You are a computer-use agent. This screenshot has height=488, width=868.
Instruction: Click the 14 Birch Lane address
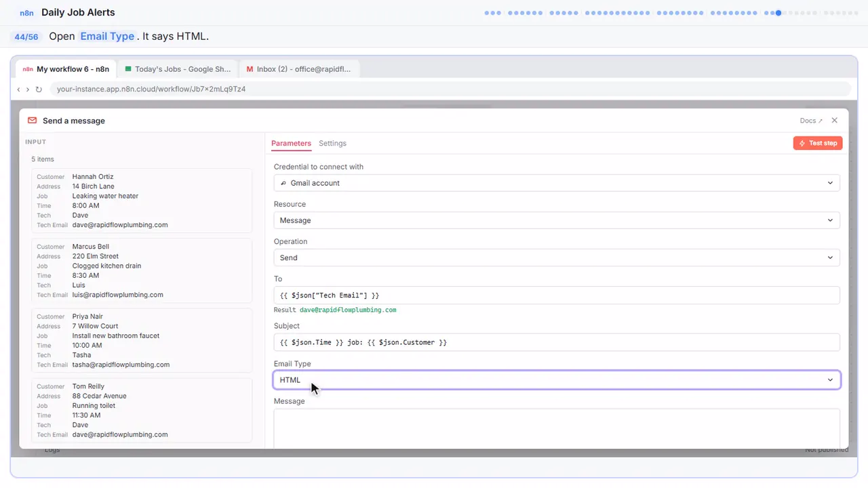click(94, 186)
